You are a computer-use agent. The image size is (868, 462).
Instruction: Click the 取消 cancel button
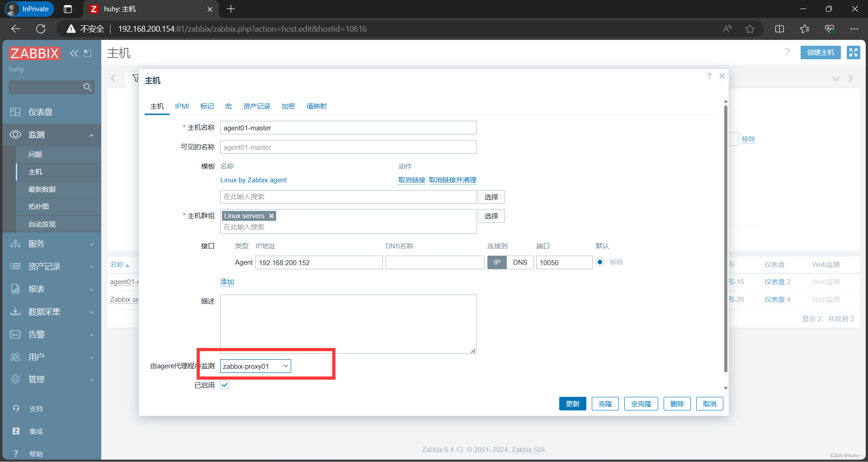click(710, 404)
